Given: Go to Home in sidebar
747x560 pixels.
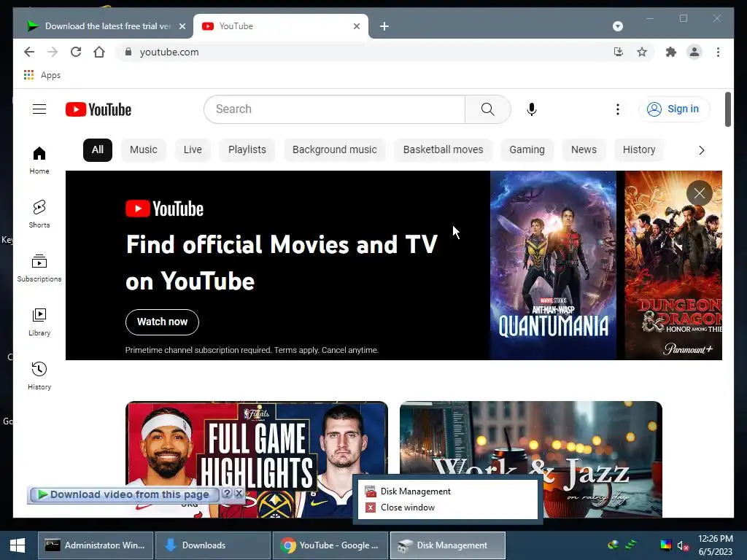Looking at the screenshot, I should pyautogui.click(x=39, y=160).
